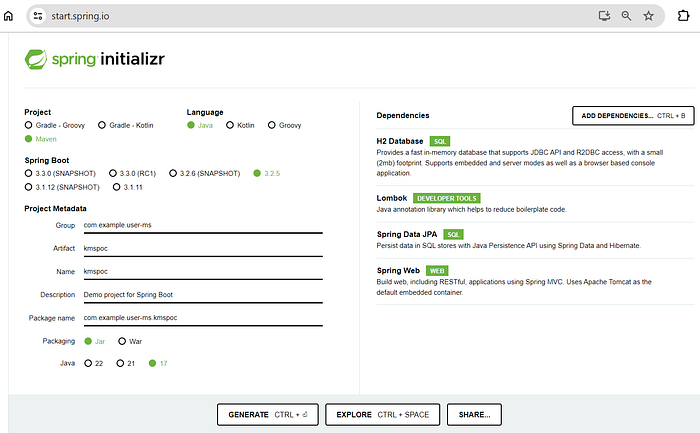Click the Artifact input field
This screenshot has height=433, width=700.
point(203,249)
